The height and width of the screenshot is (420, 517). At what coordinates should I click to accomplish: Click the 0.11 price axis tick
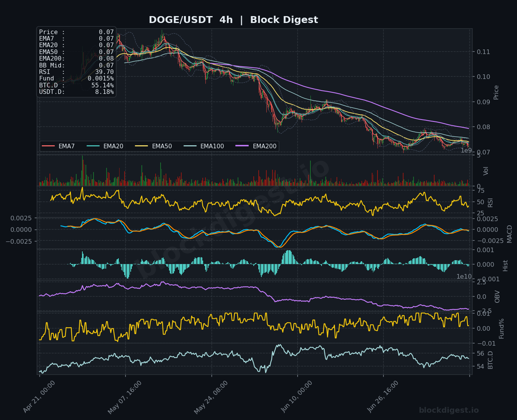point(483,52)
